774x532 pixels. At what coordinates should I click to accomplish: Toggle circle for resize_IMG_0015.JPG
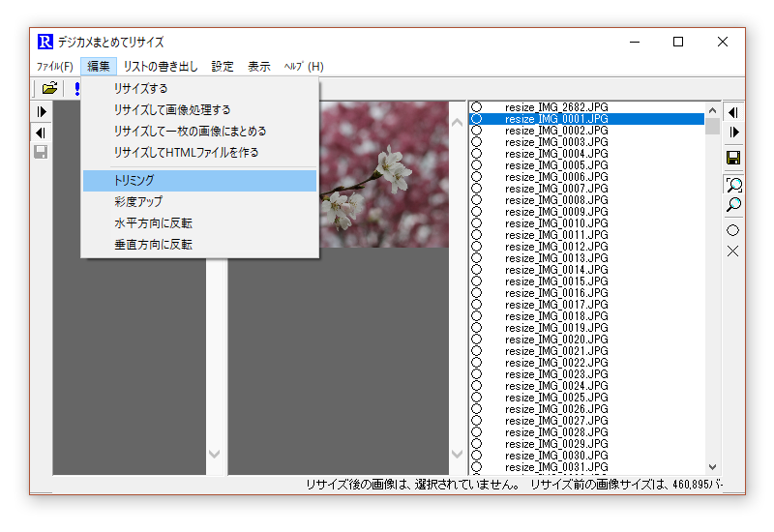(476, 281)
